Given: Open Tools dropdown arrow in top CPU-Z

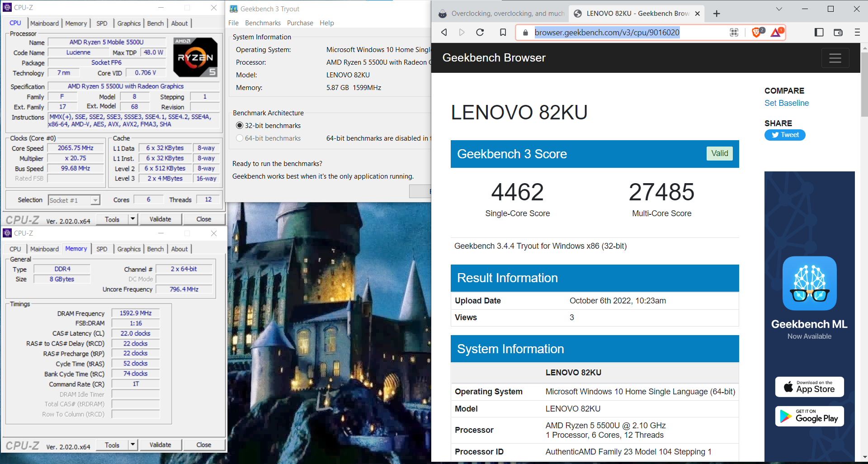Looking at the screenshot, I should click(132, 219).
